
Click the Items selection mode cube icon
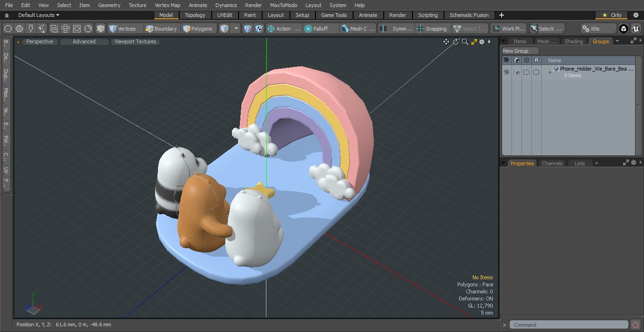pos(224,29)
